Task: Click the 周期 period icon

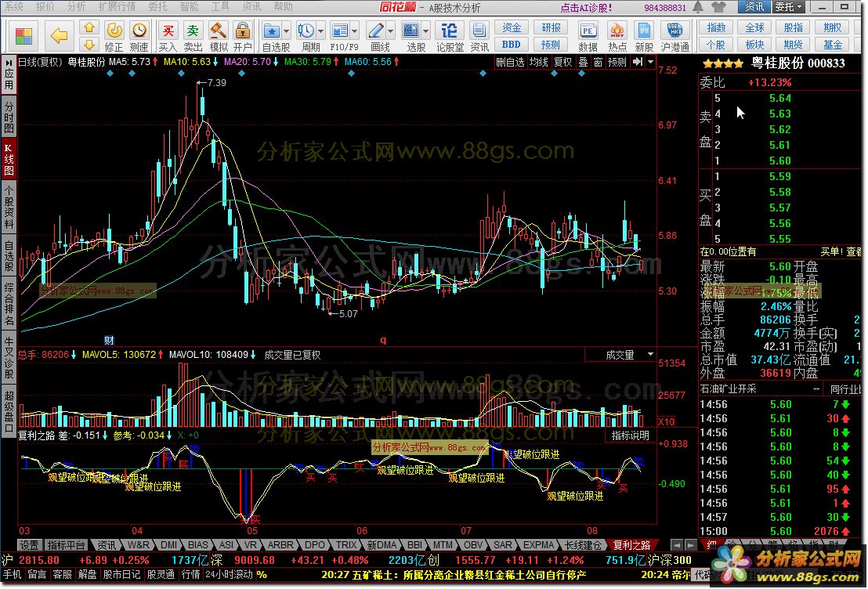Action: (x=306, y=37)
